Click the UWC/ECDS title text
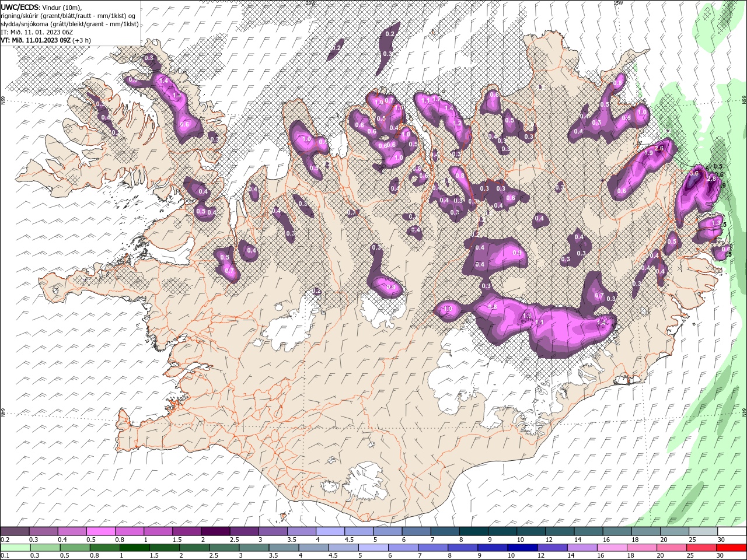Image resolution: width=747 pixels, height=560 pixels. tap(19, 6)
